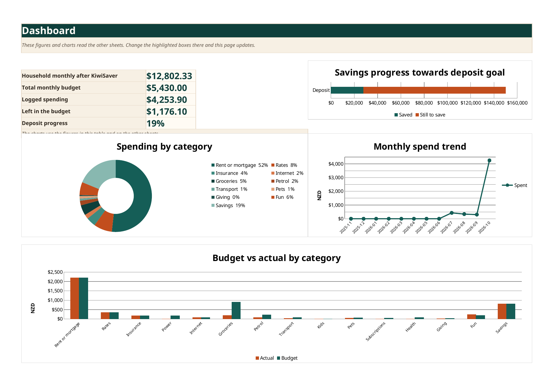Select the 2026-10 peak data point
This screenshot has width=555, height=392.
point(489,161)
